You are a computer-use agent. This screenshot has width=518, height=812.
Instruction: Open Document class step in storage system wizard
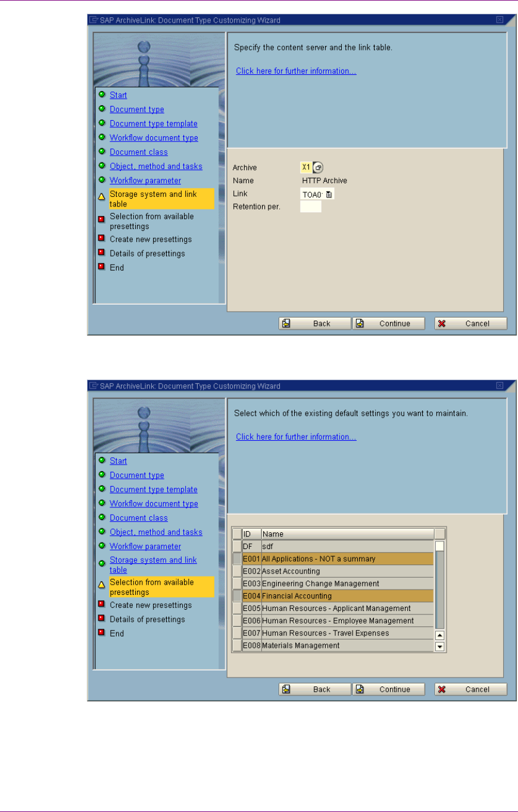coord(139,152)
